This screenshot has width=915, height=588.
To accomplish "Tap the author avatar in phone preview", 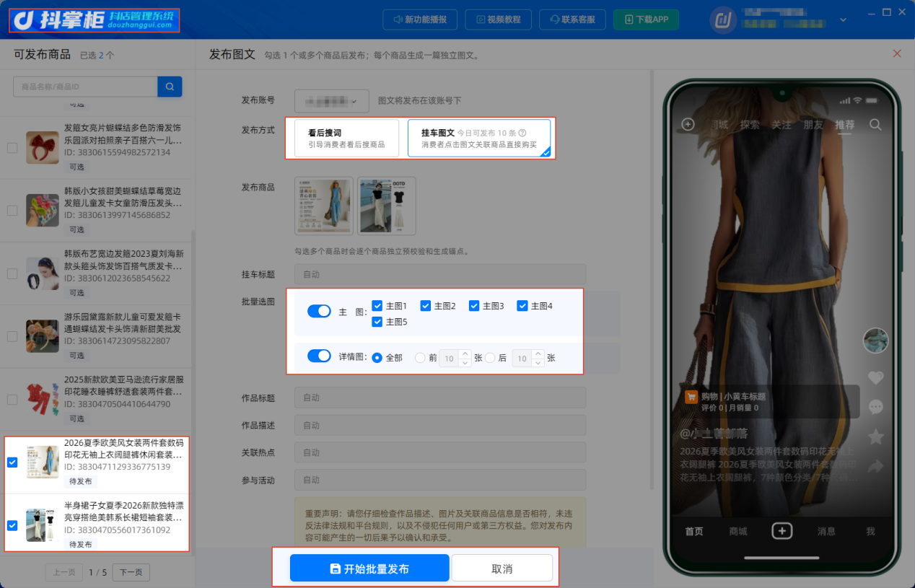I will pyautogui.click(x=875, y=341).
